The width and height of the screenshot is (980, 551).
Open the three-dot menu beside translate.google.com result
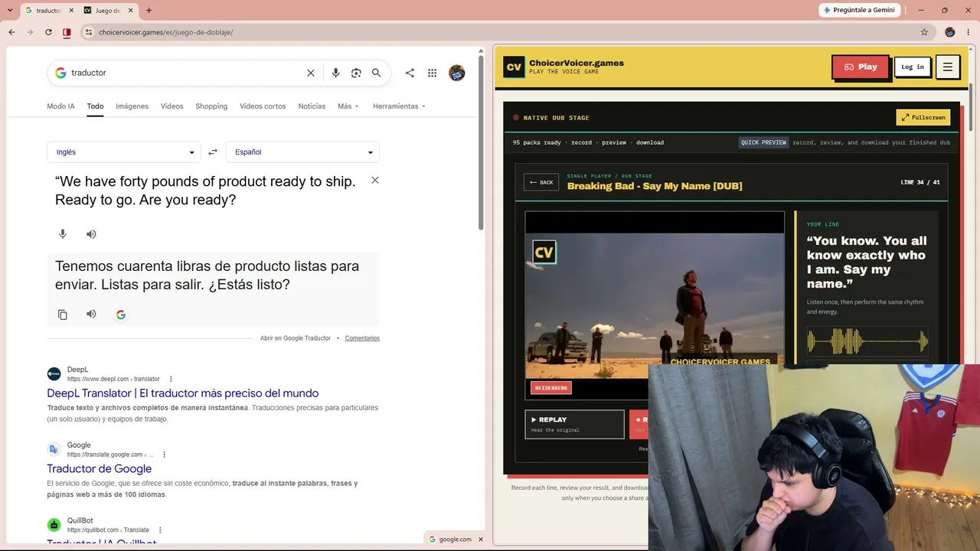[x=164, y=455]
